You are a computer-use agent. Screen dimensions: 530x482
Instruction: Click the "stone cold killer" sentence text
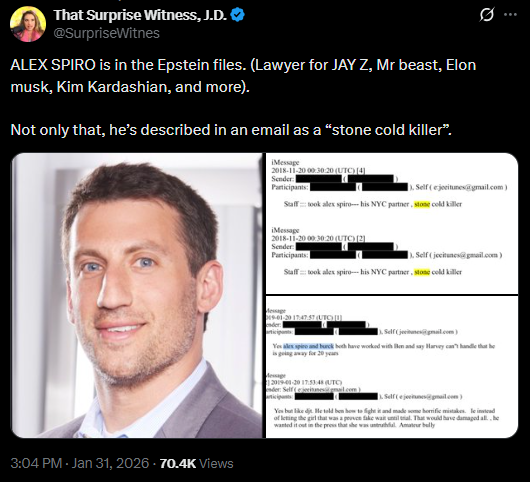[x=231, y=130]
